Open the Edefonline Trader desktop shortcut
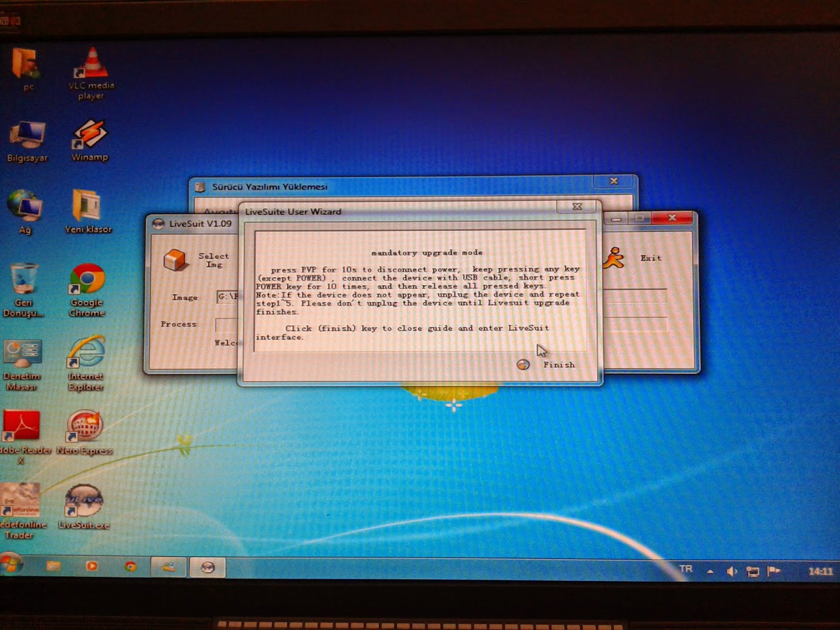Image resolution: width=840 pixels, height=630 pixels. (x=21, y=511)
